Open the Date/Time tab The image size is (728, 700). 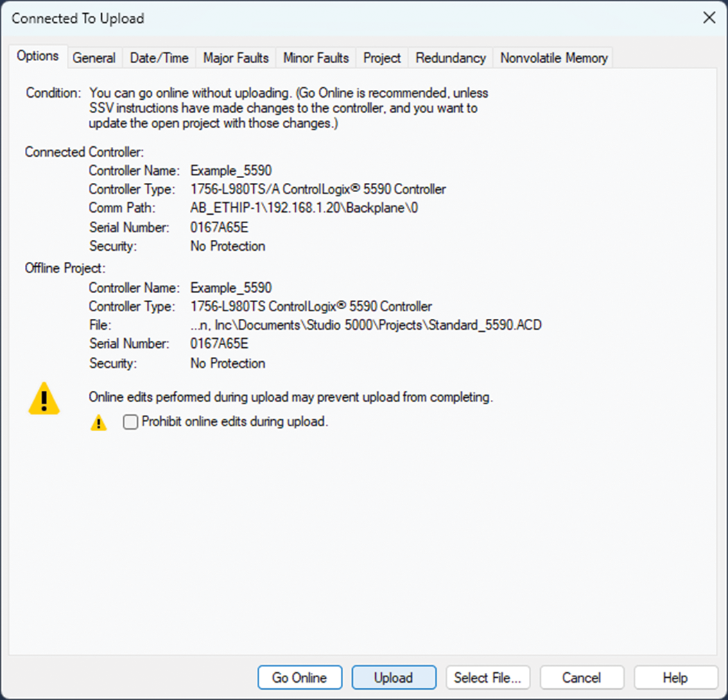click(x=159, y=58)
